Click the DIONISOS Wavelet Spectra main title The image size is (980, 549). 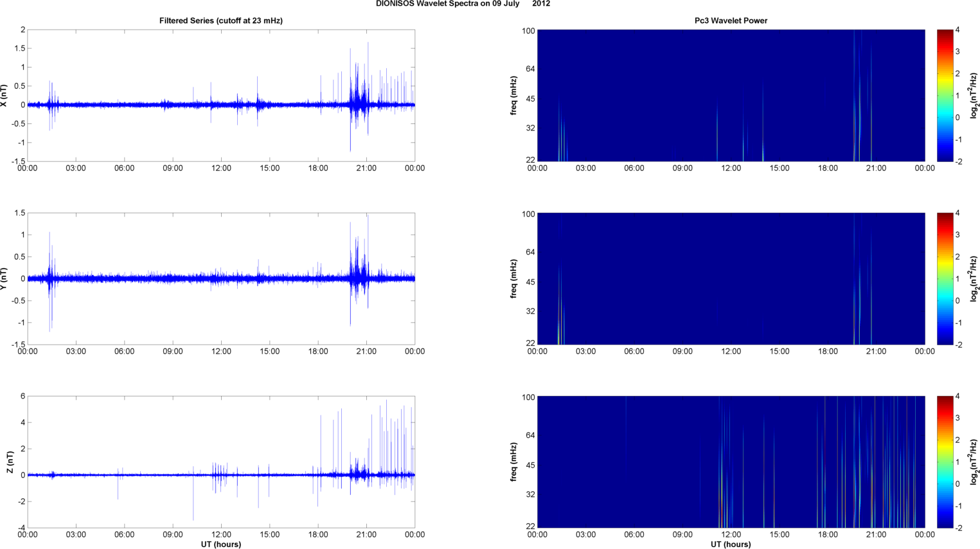click(463, 4)
